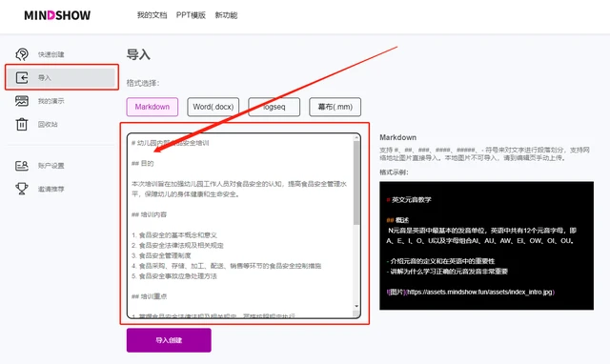Select the Markdown format option
Screen dimensions: 610x364
(x=152, y=107)
